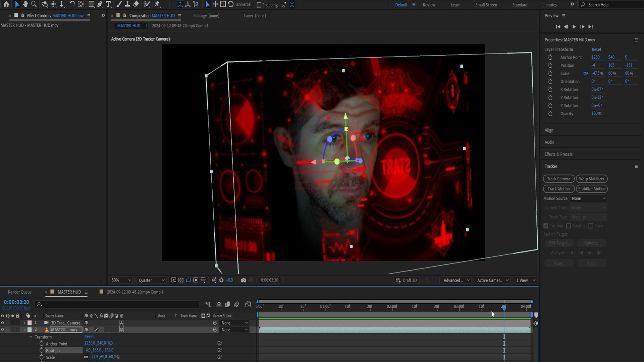Collapse the Transform property group
The image size is (644, 362).
pos(31,337)
